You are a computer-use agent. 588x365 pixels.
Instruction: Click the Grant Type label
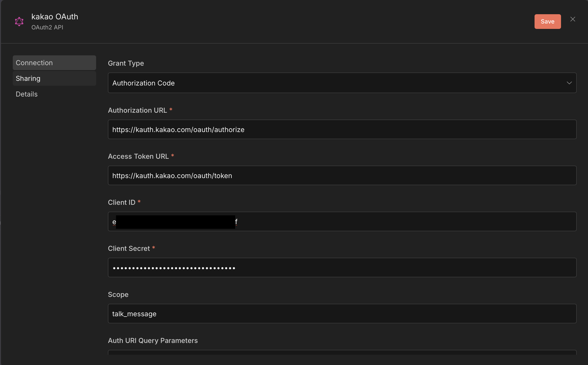click(126, 63)
